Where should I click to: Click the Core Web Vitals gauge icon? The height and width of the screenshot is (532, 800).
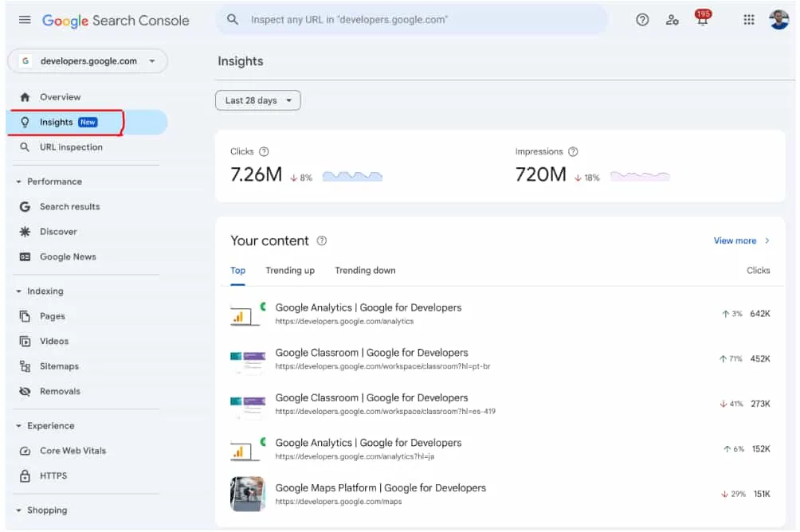25,451
